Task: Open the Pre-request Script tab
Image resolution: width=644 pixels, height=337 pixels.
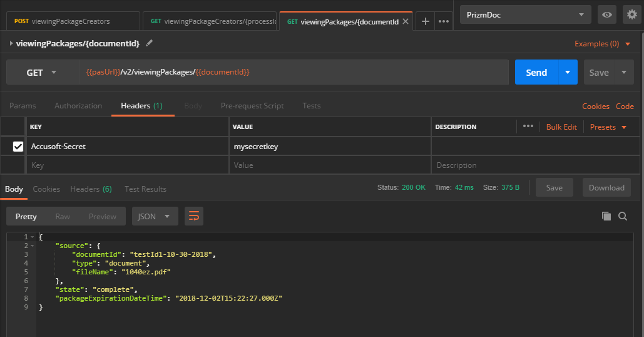Action: click(252, 106)
